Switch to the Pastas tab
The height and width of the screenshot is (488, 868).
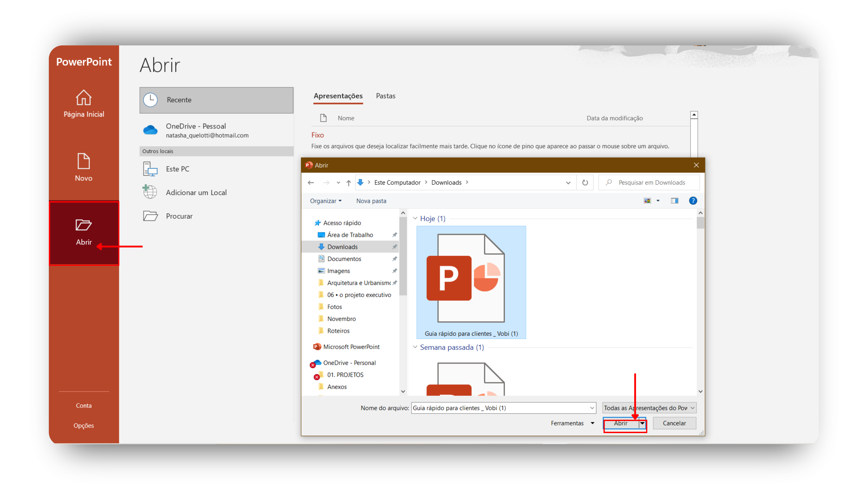tap(385, 96)
